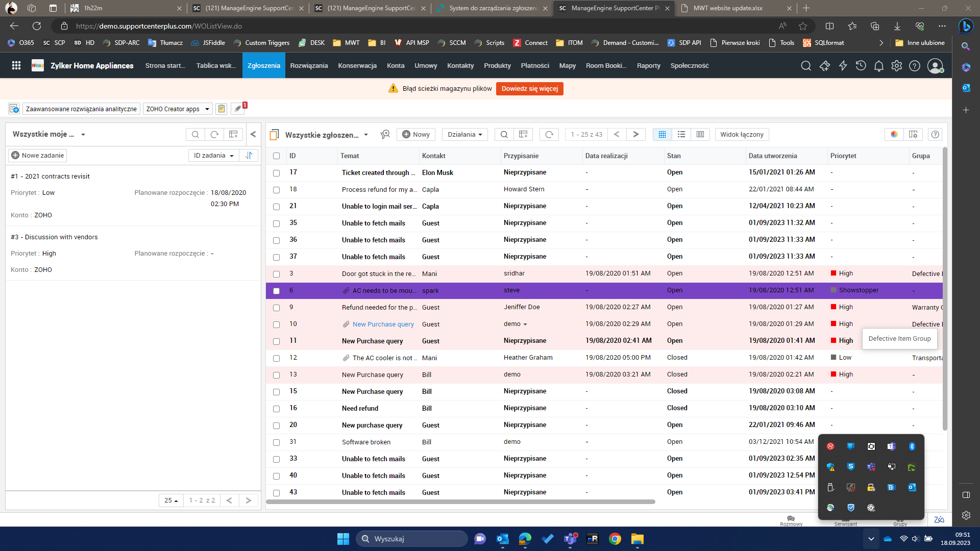Screen dimensions: 980x551
Task: Open the Raporty menu item
Action: [648, 66]
